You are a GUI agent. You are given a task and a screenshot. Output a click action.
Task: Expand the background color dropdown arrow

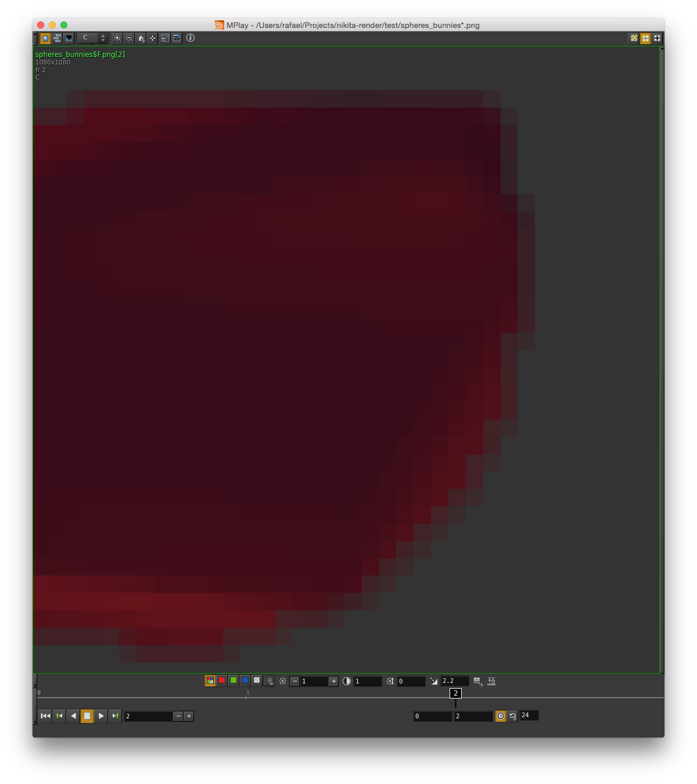tap(268, 681)
